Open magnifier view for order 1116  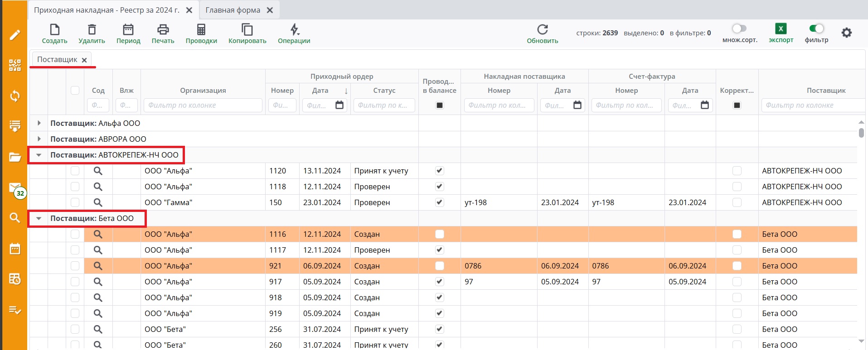click(x=98, y=234)
